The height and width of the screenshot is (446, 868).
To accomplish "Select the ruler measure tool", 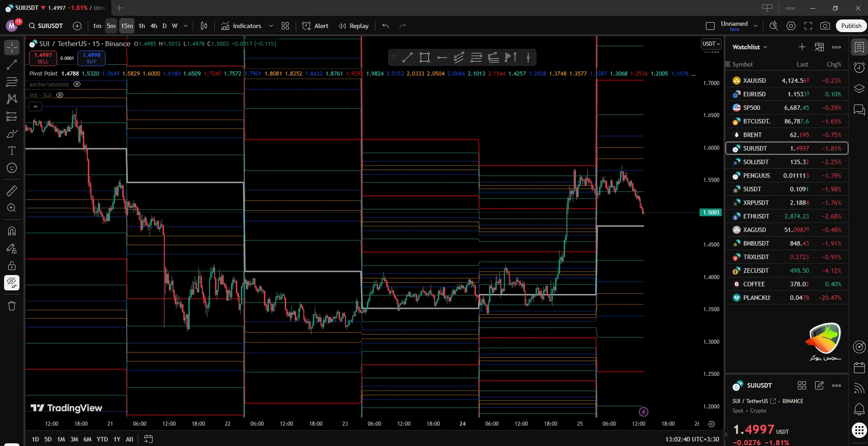I will (x=12, y=191).
